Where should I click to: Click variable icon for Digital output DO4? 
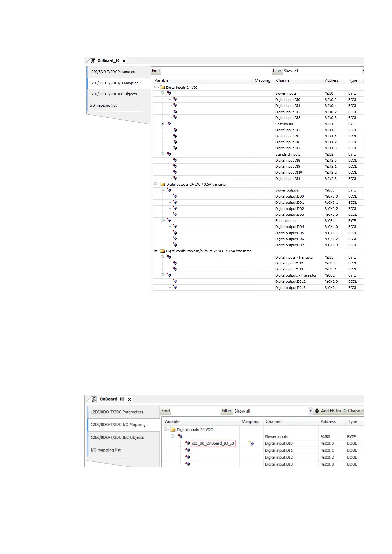[175, 226]
